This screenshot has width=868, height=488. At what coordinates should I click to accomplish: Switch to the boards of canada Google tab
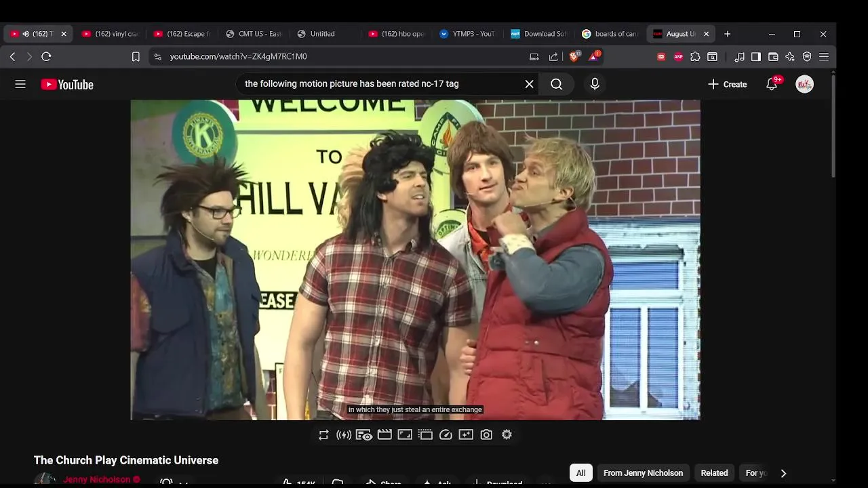(x=610, y=34)
